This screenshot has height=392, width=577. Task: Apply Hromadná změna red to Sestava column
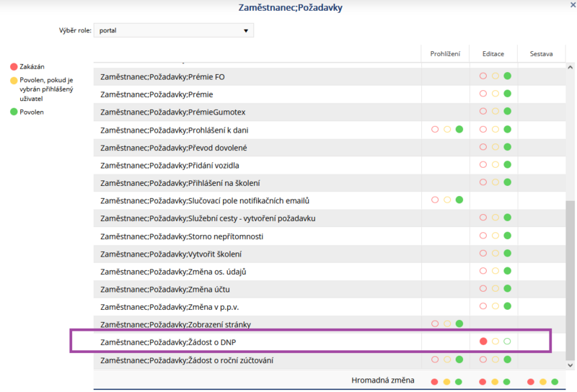pos(531,382)
